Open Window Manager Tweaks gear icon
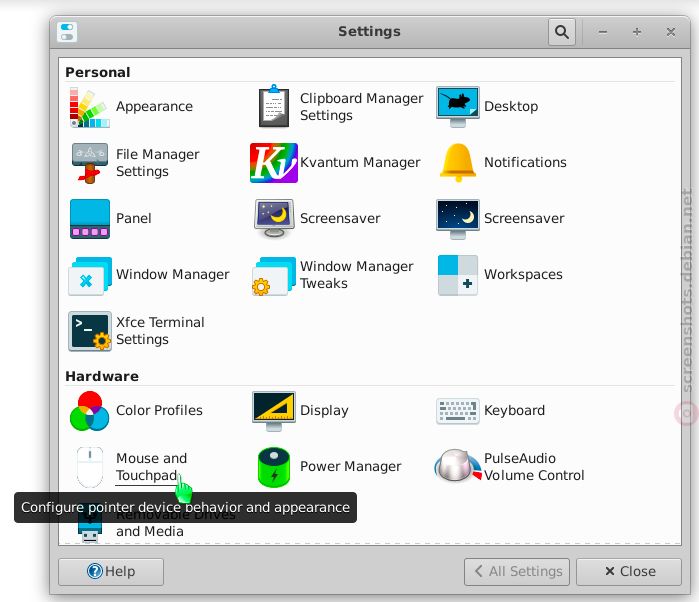The image size is (699, 602). pyautogui.click(x=274, y=275)
